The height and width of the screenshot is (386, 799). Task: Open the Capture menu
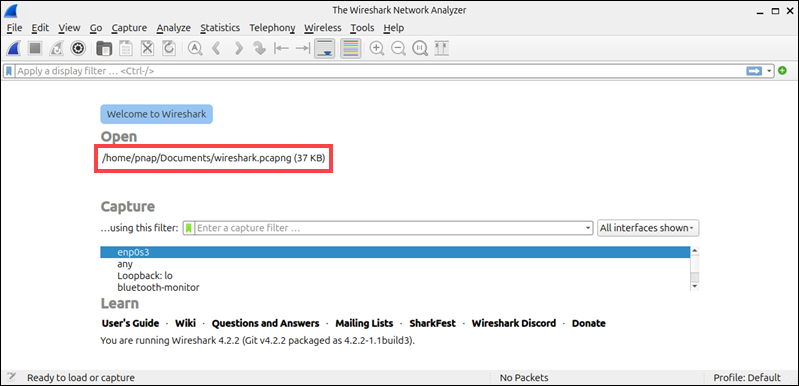[x=129, y=27]
